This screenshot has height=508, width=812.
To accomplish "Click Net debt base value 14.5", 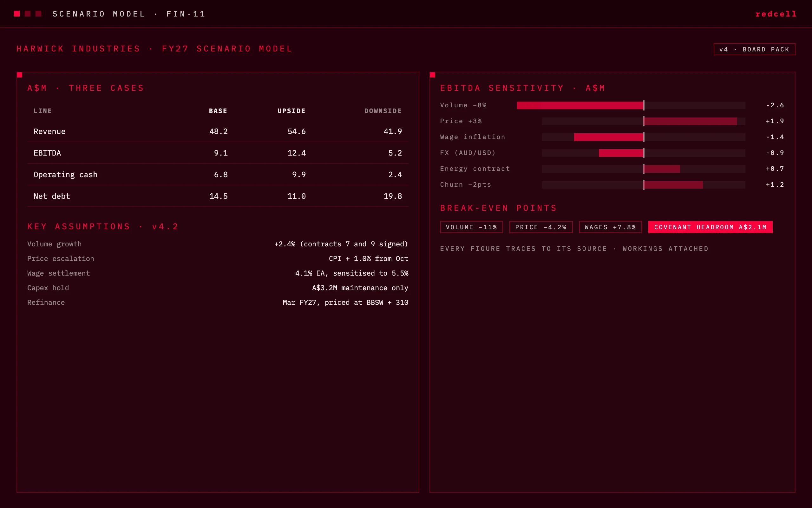I will [219, 196].
